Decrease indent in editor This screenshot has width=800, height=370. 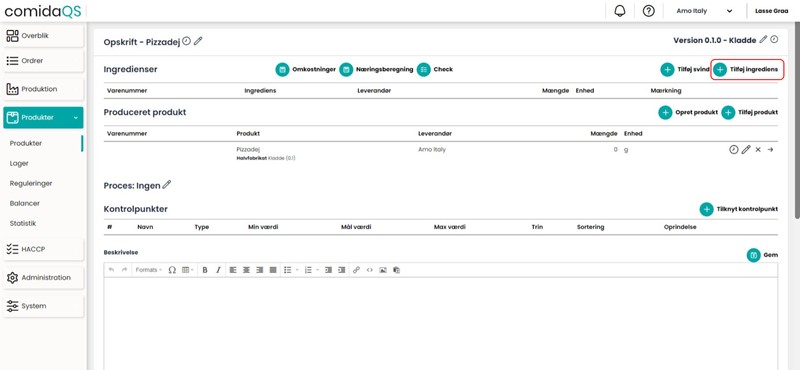[328, 270]
